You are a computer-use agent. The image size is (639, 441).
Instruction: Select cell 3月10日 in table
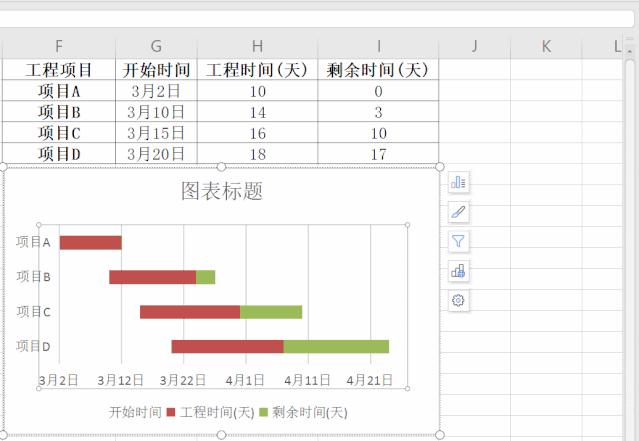tap(156, 112)
